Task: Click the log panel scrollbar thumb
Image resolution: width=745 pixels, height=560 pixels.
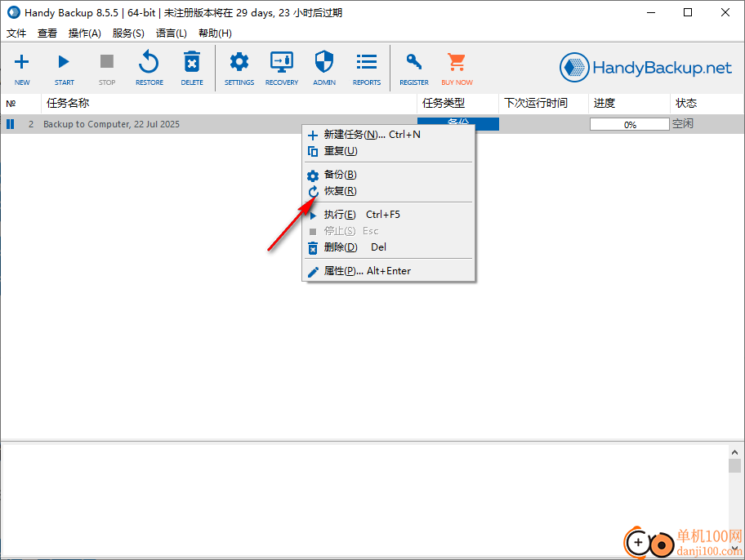Action: pyautogui.click(x=734, y=465)
